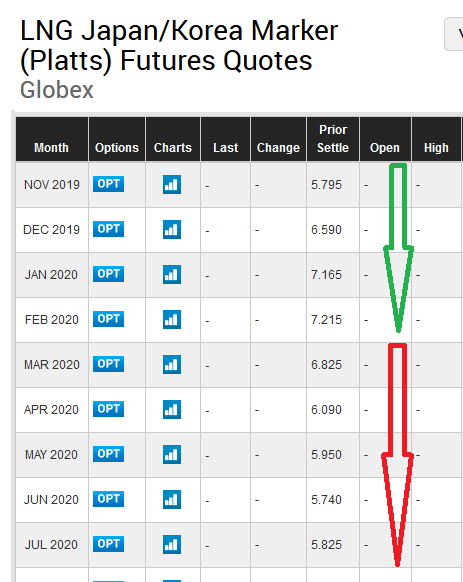463x582 pixels.
Task: Click OPT button for NOV 2019
Action: click(108, 184)
